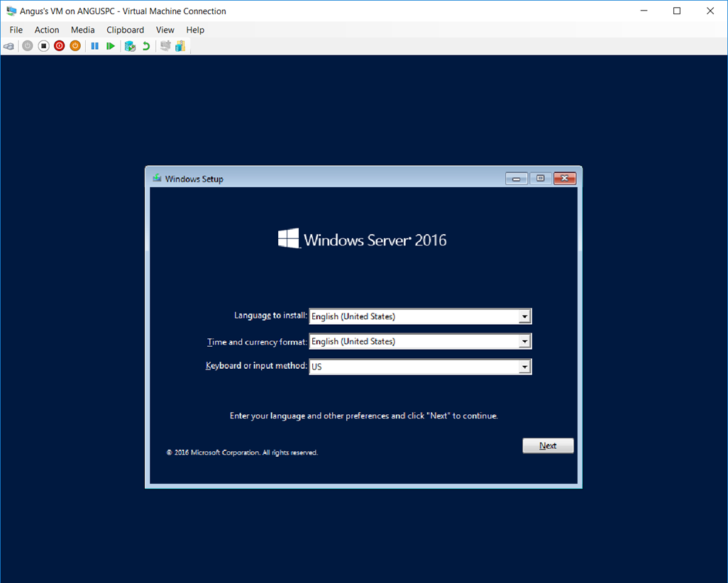The image size is (728, 583).
Task: Open the Clipboard menu
Action: (126, 30)
